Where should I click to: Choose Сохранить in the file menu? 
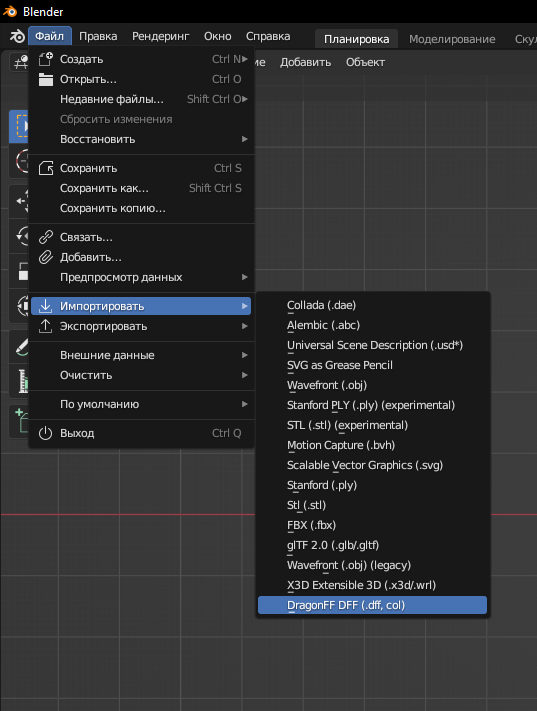[x=141, y=168]
